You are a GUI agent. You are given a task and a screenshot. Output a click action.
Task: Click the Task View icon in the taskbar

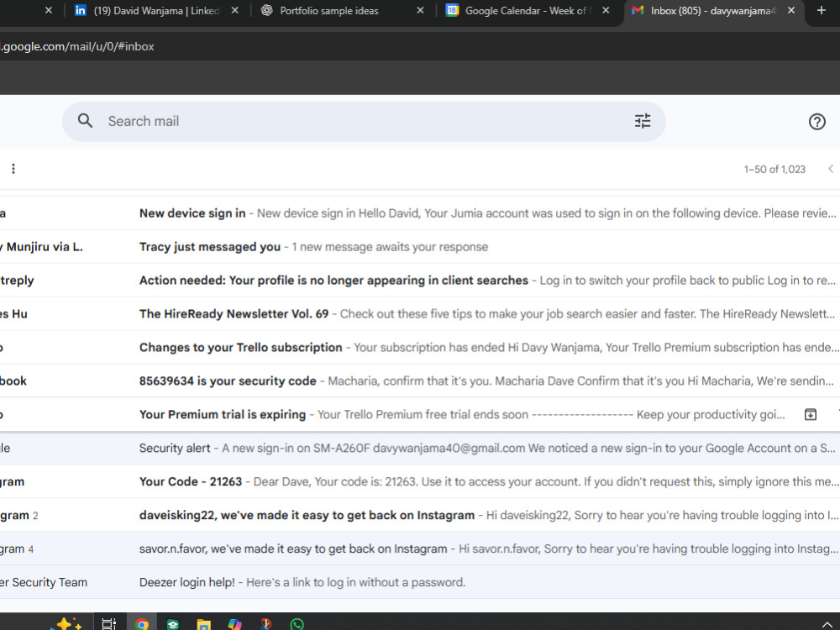coord(108,623)
